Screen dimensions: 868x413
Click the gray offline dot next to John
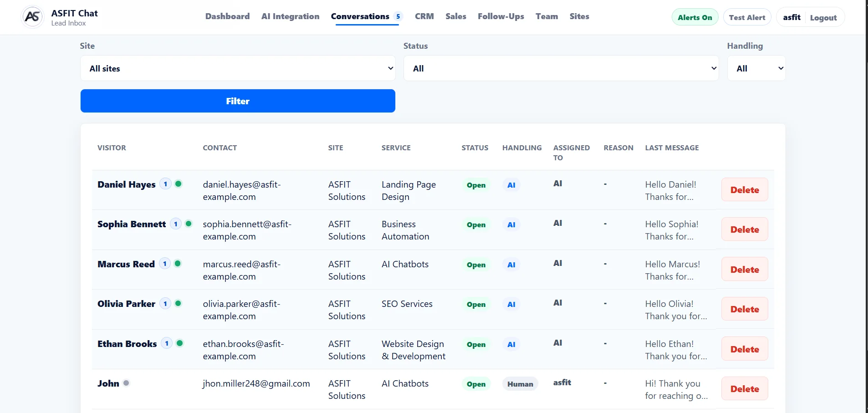(x=126, y=383)
